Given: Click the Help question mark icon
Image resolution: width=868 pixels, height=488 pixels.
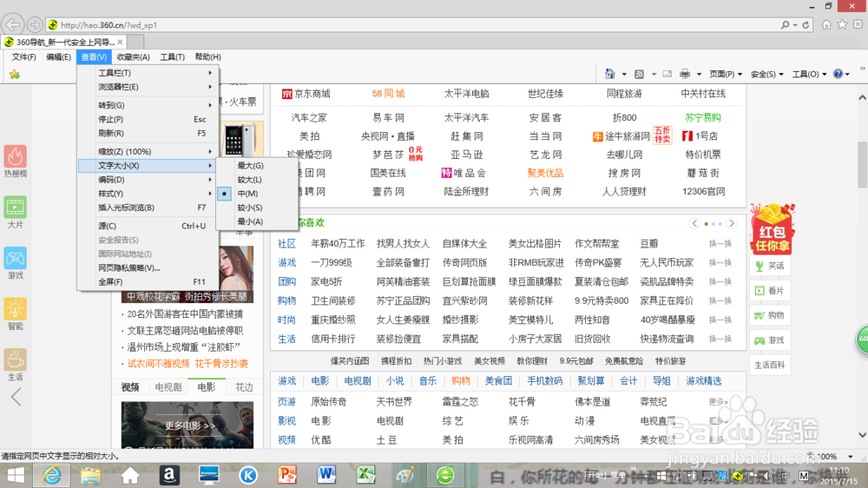Looking at the screenshot, I should [838, 74].
